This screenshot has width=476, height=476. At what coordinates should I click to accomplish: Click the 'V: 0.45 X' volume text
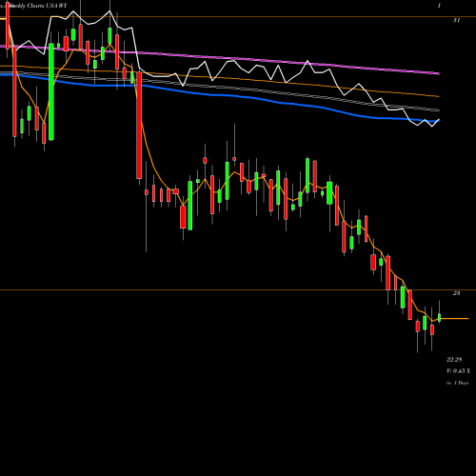[x=458, y=371]
